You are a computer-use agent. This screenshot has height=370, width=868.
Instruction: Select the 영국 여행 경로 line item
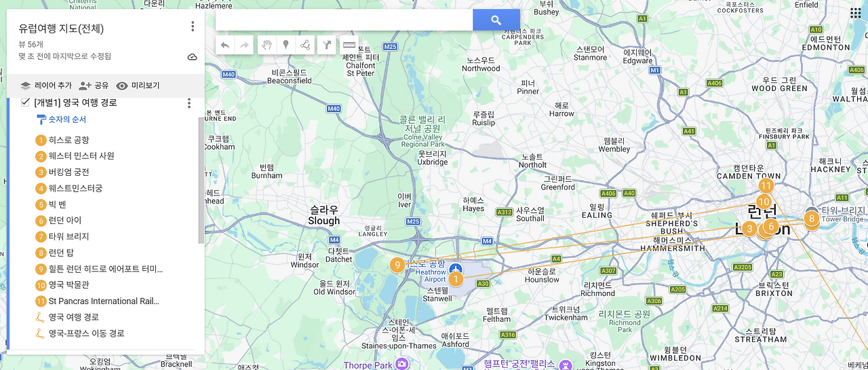tap(73, 317)
